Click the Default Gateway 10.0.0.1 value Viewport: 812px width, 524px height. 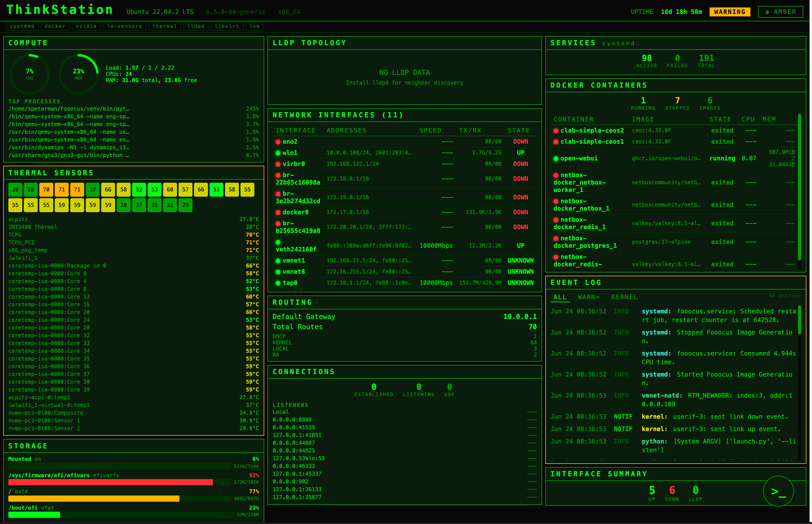[x=520, y=317]
